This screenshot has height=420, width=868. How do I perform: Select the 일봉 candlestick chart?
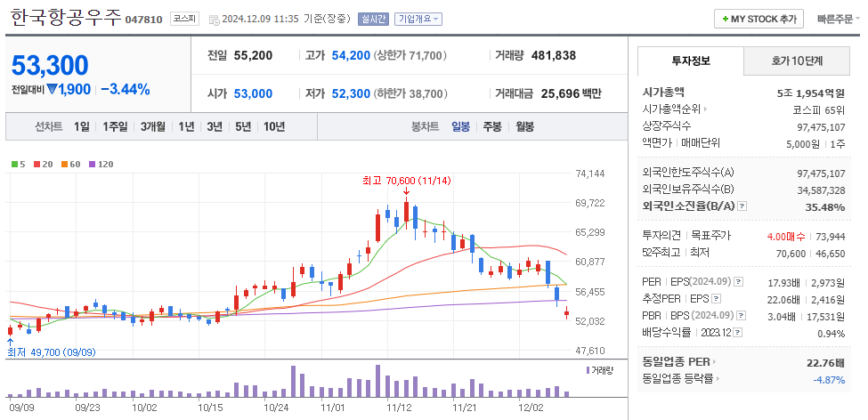(x=460, y=126)
